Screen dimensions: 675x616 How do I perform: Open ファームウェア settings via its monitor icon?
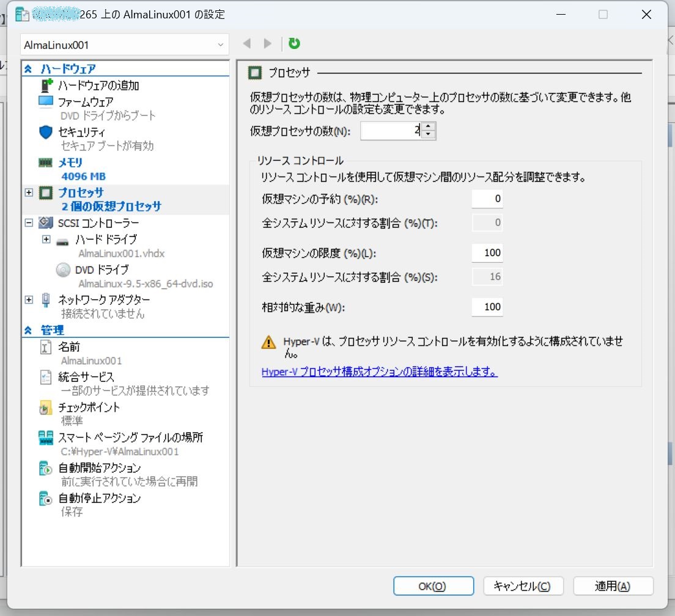point(45,101)
